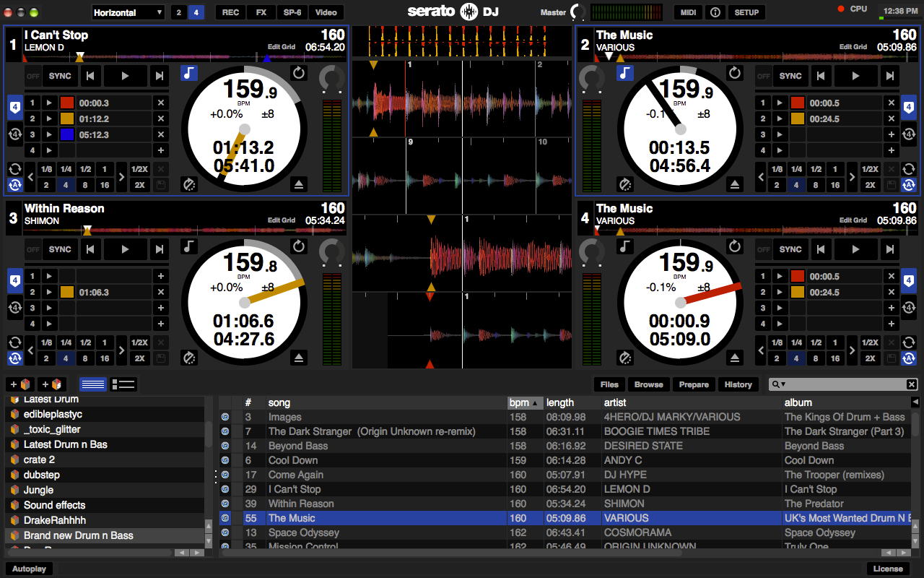Image resolution: width=924 pixels, height=578 pixels.
Task: Enable SYNC on deck 1
Action: pyautogui.click(x=60, y=76)
